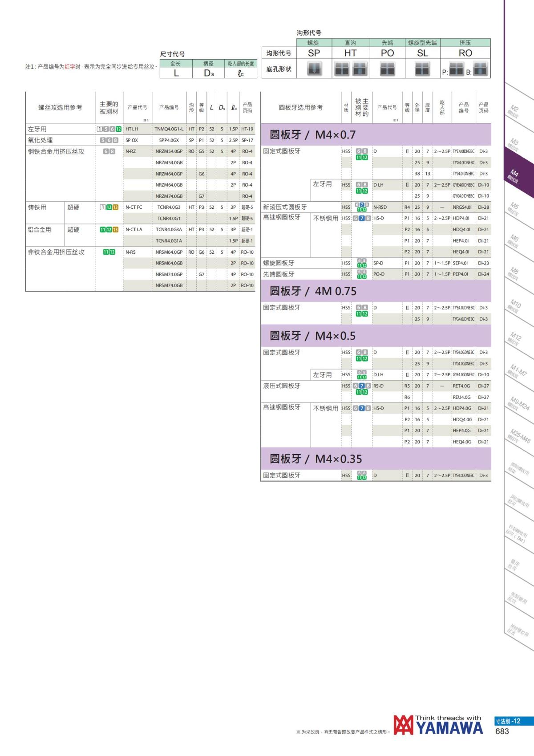534x756 pixels.
Task: Click product number NRZM54.0GP
Action: point(169,151)
